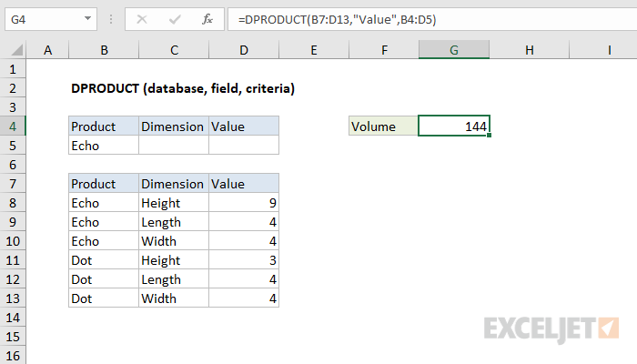Viewport: 637px width, 364px height.
Task: Click fill handle of cell G4
Action: tap(489, 135)
